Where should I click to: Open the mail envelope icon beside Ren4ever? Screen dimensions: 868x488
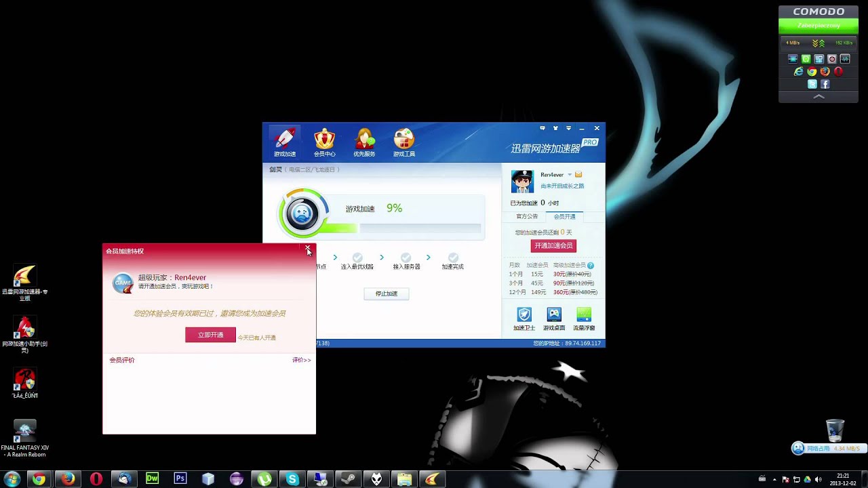578,175
